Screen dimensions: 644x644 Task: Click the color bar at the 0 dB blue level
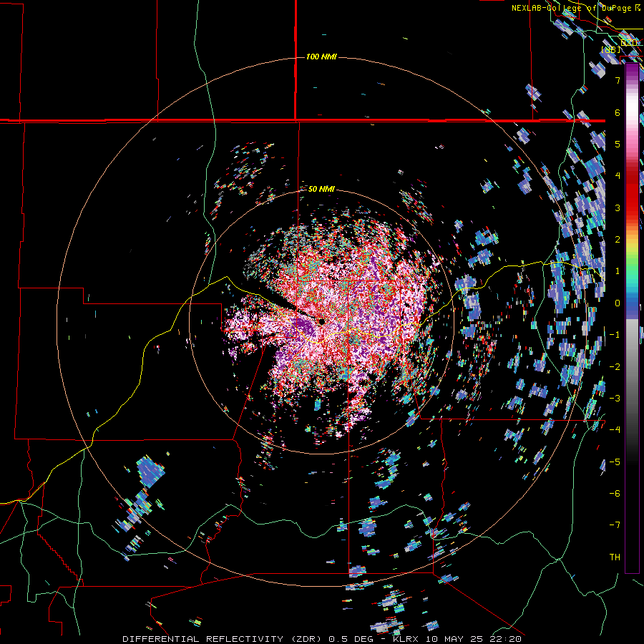pos(632,303)
